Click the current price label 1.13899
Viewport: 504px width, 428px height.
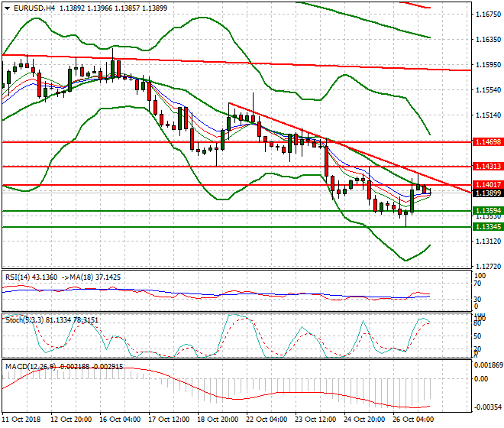(x=488, y=193)
